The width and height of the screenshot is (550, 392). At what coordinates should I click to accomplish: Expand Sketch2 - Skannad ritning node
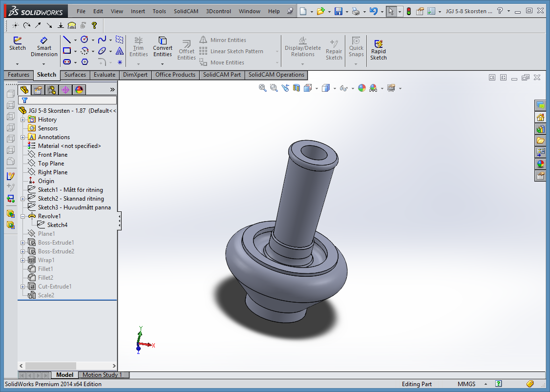point(23,199)
